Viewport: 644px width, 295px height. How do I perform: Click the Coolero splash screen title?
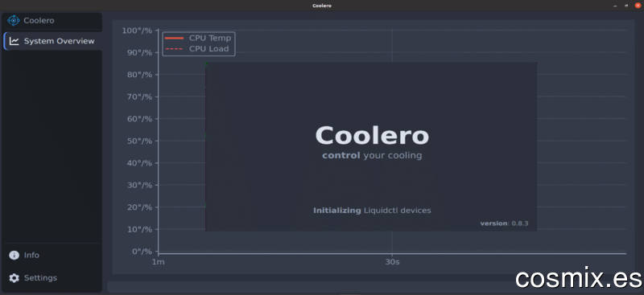372,135
